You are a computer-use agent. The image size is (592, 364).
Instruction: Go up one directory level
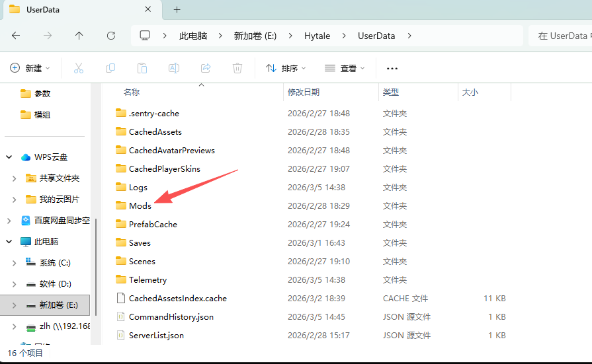click(x=79, y=36)
